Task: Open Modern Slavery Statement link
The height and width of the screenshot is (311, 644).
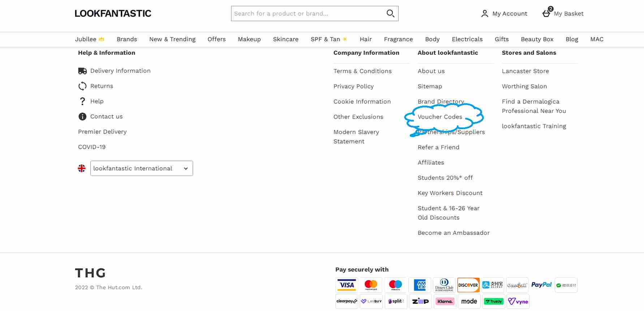Action: pyautogui.click(x=356, y=137)
